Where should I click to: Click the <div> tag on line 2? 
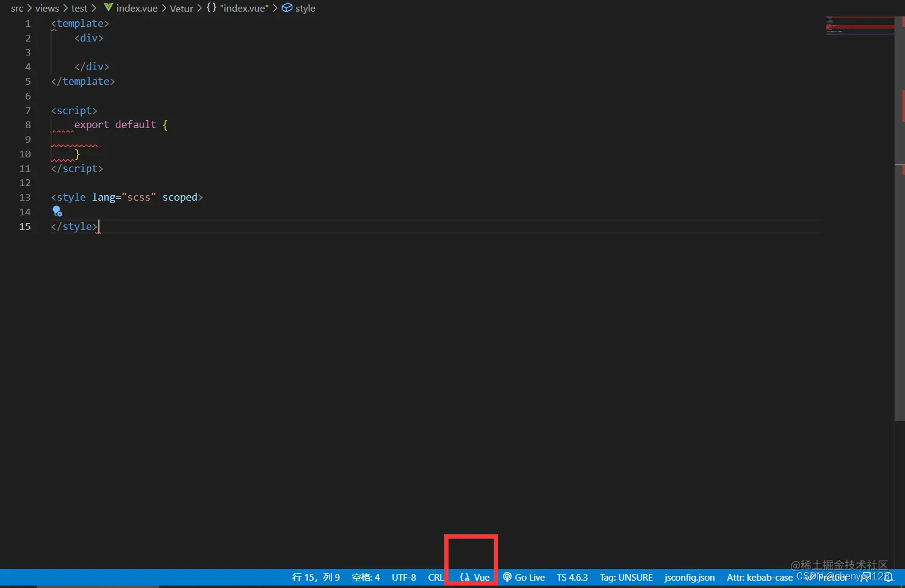click(89, 38)
